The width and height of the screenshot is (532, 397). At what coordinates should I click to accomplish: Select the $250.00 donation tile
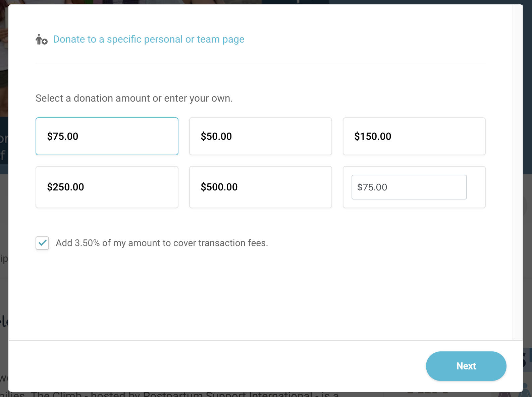107,187
